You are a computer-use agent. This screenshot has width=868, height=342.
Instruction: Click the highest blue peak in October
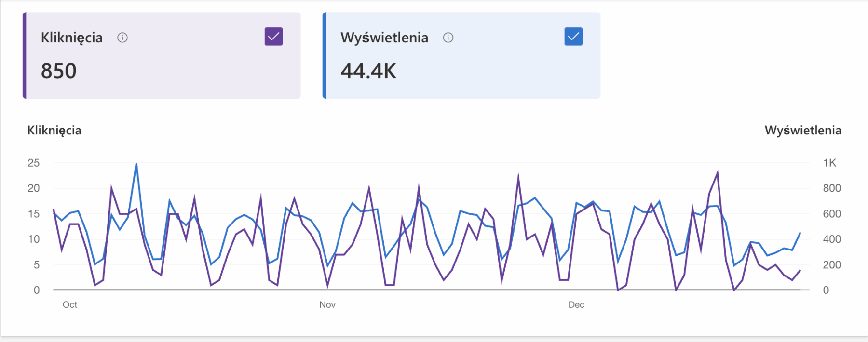pyautogui.click(x=136, y=164)
